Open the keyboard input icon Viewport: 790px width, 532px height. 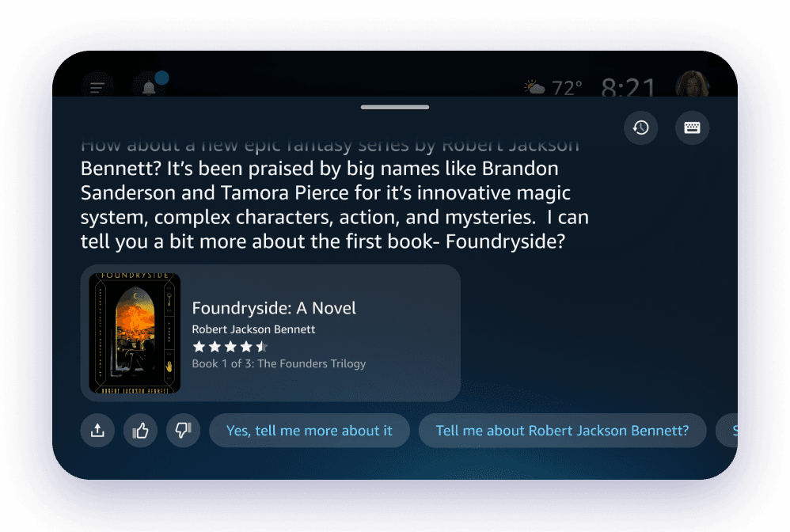click(x=693, y=127)
